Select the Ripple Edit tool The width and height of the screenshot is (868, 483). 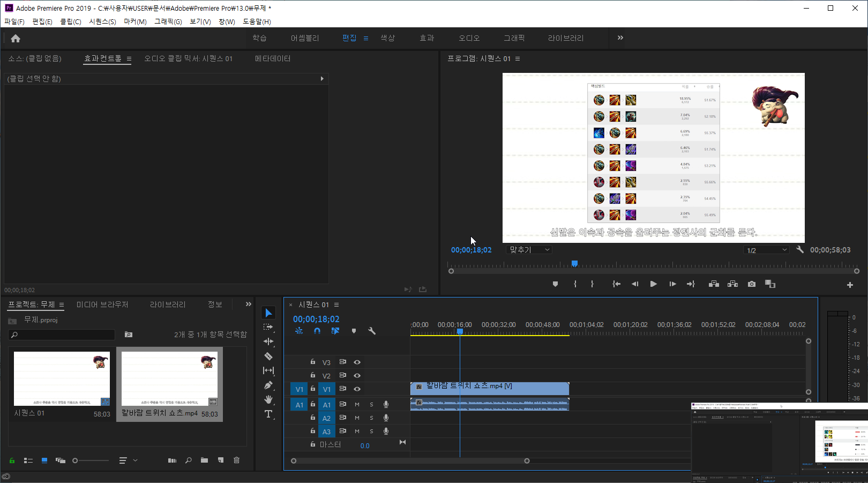(x=268, y=341)
